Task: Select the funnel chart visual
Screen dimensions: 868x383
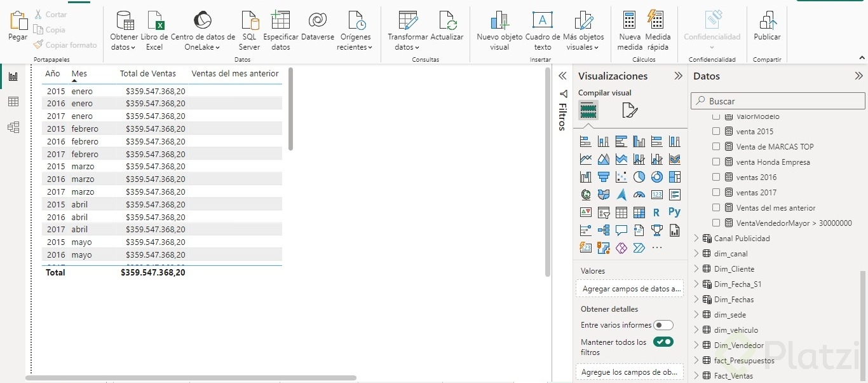Action: click(x=604, y=177)
